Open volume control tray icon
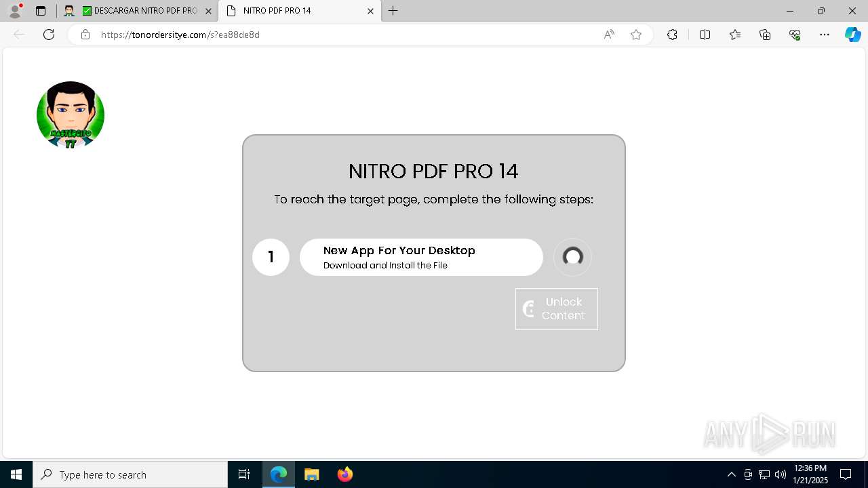 pos(781,474)
